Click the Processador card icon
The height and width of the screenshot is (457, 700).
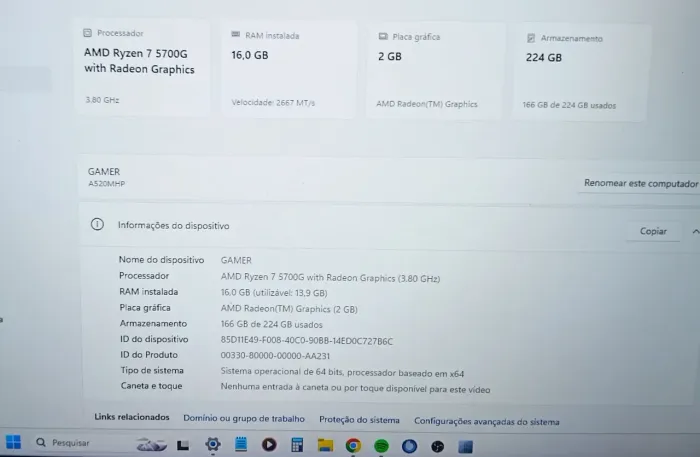88,33
